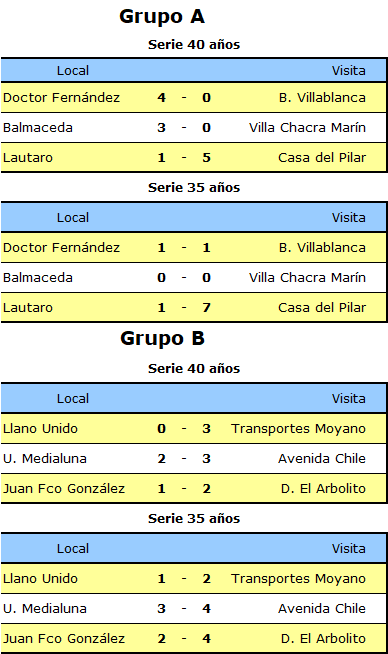Click the Grupo B heading
388x654 pixels.
162,339
